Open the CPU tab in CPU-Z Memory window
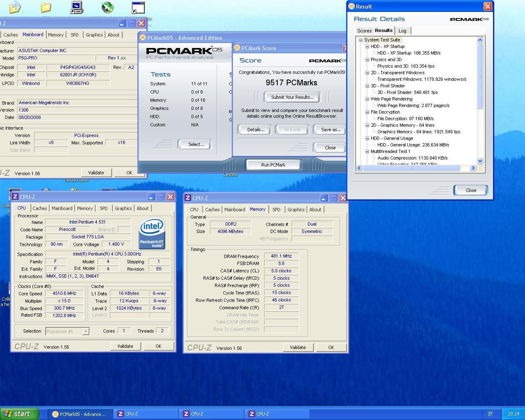This screenshot has width=525, height=420. 194,210
